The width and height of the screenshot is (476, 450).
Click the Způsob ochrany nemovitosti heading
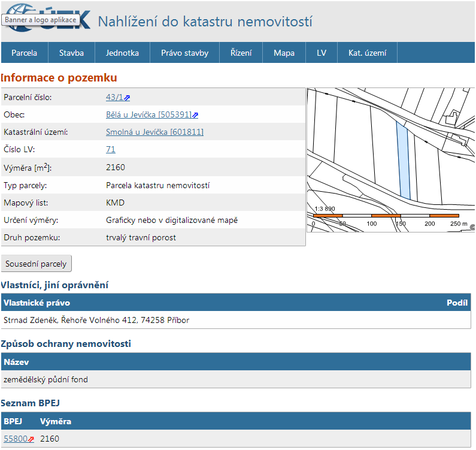66,344
